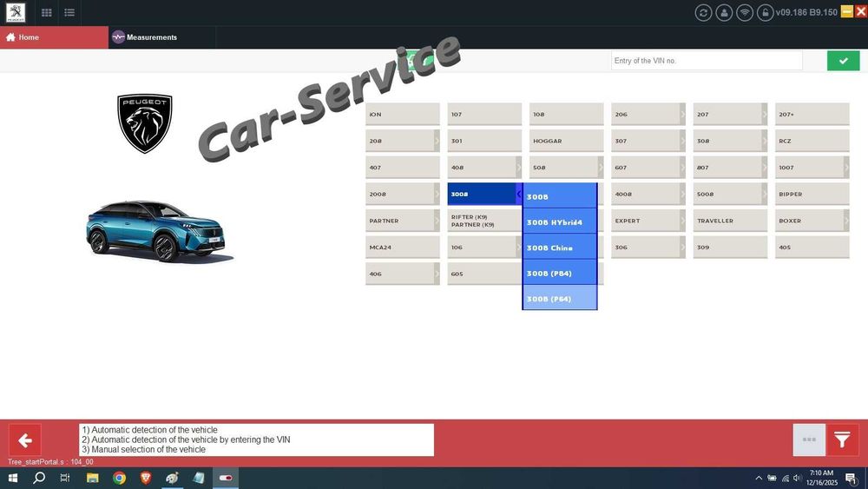Expand the 207 model submenu arrow
Image resolution: width=868 pixels, height=489 pixels.
[x=765, y=114]
